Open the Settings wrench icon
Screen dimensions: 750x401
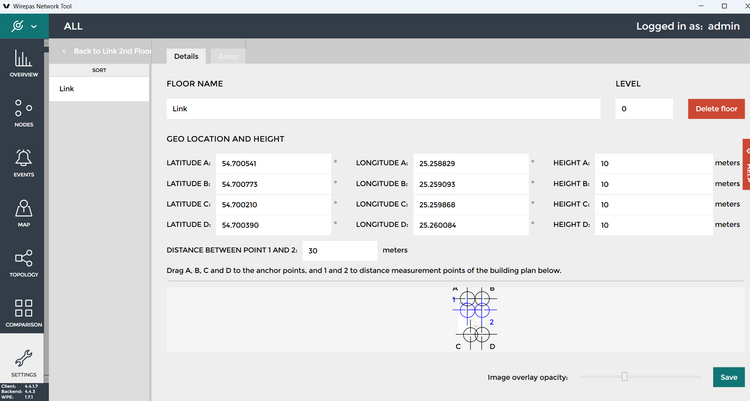(23, 358)
